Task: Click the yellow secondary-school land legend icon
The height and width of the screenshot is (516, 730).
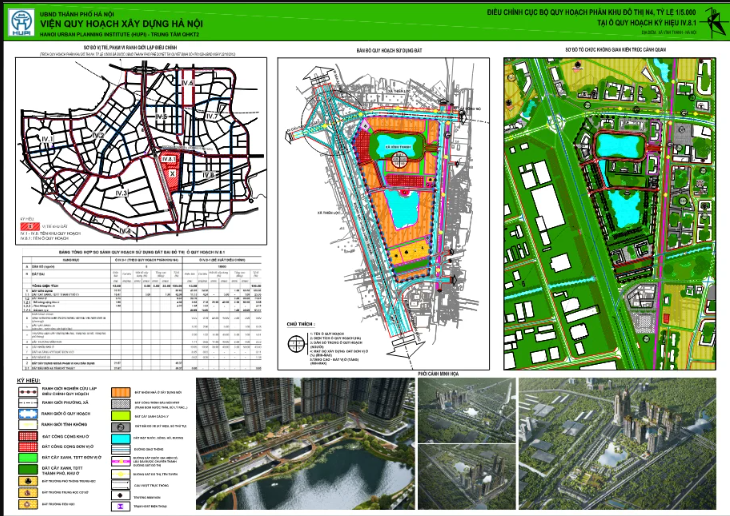Action: point(27,492)
